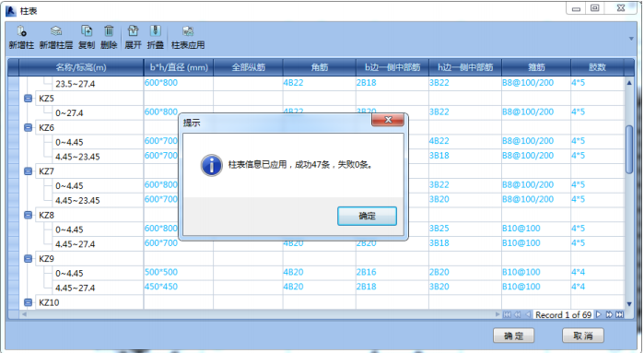This screenshot has height=353, width=644.
Task: Collapse the KZ7 tree node
Action: click(28, 171)
